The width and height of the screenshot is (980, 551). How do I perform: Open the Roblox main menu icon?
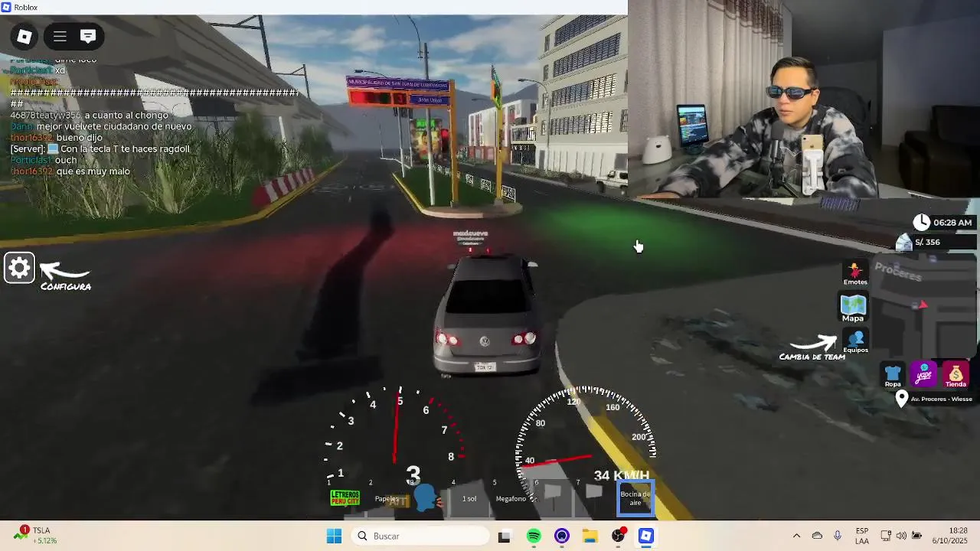point(24,36)
